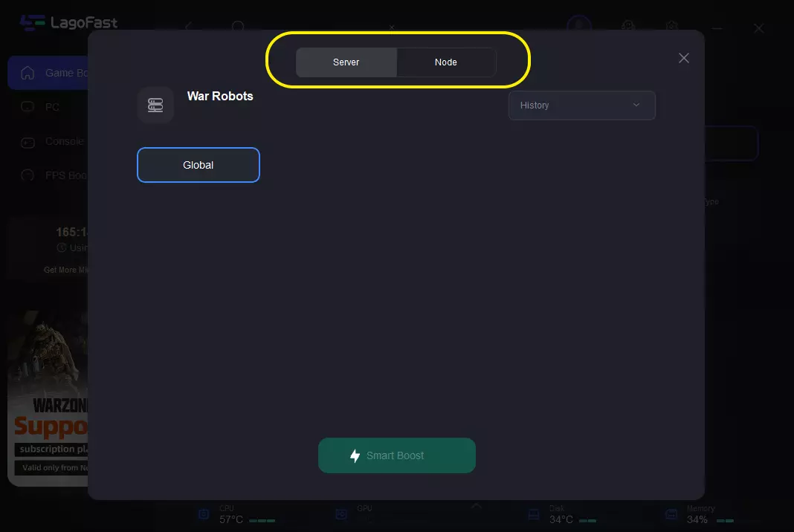
Task: Select the Global server option
Action: (x=198, y=165)
